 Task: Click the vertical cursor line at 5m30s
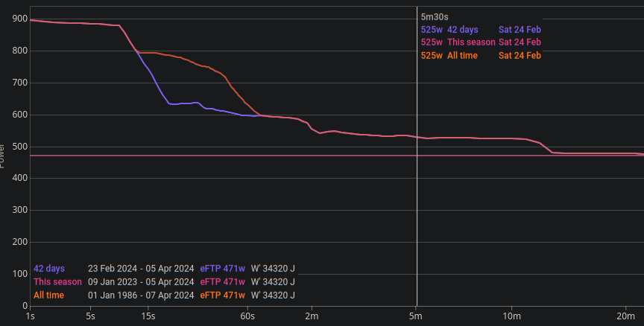click(x=417, y=186)
